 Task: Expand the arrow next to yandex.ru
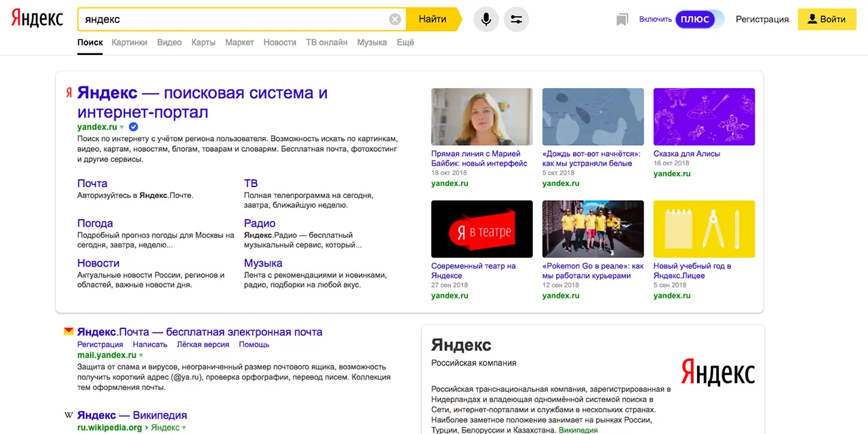[x=122, y=127]
